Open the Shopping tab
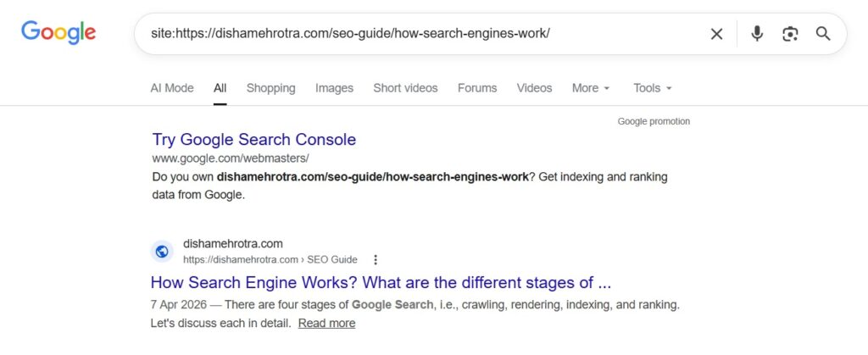This screenshot has width=868, height=355. 270,88
